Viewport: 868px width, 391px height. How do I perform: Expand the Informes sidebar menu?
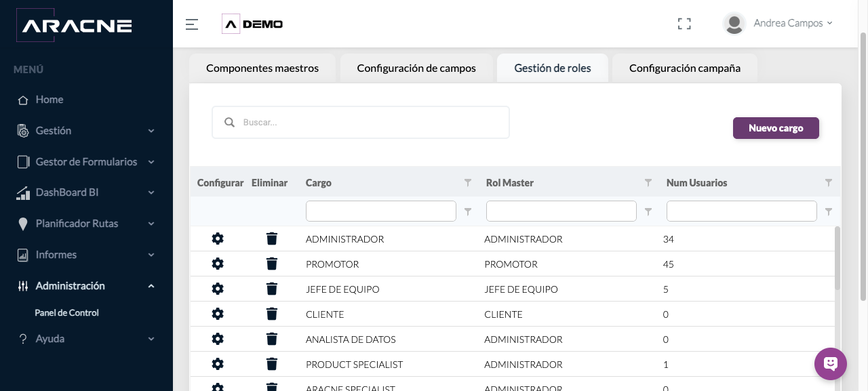click(86, 255)
